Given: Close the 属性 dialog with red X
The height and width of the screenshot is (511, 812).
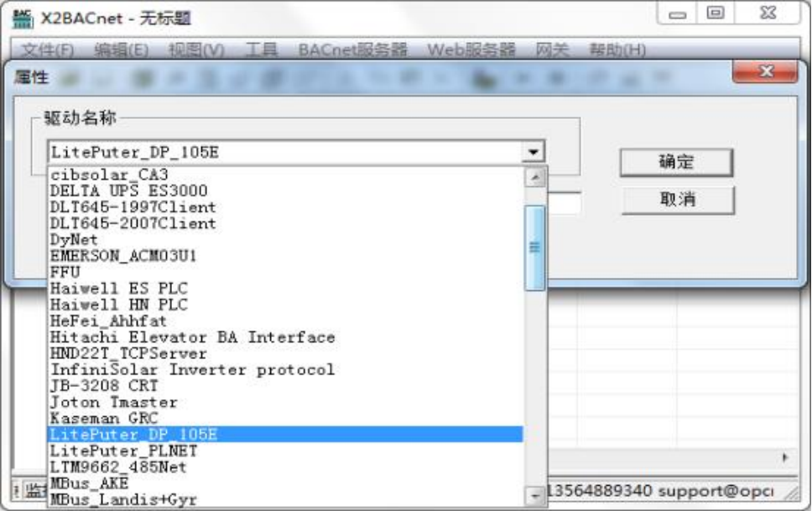Looking at the screenshot, I should pos(765,71).
